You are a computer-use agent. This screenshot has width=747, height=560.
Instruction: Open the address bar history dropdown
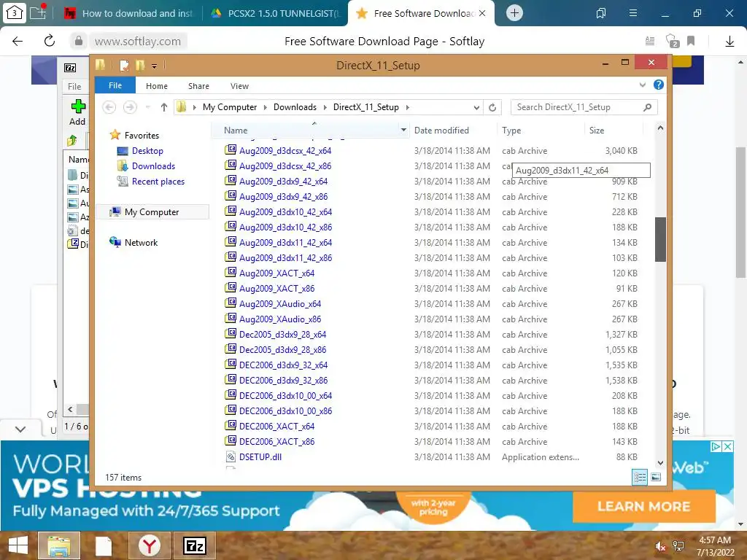476,108
